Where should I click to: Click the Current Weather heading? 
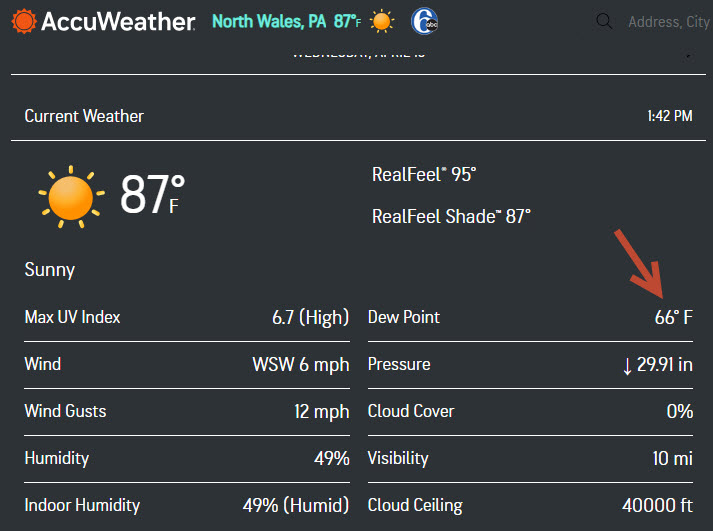point(84,116)
